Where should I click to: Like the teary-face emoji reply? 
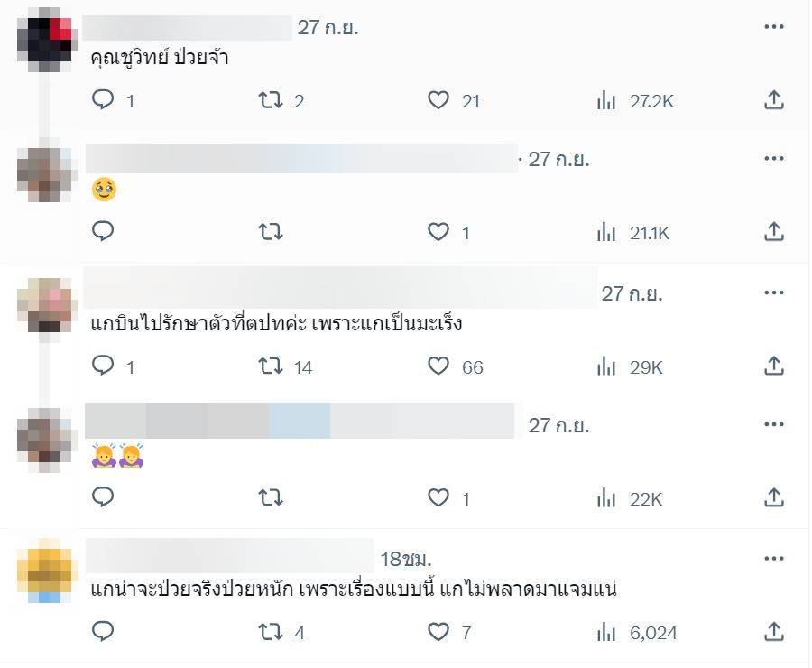click(x=438, y=232)
